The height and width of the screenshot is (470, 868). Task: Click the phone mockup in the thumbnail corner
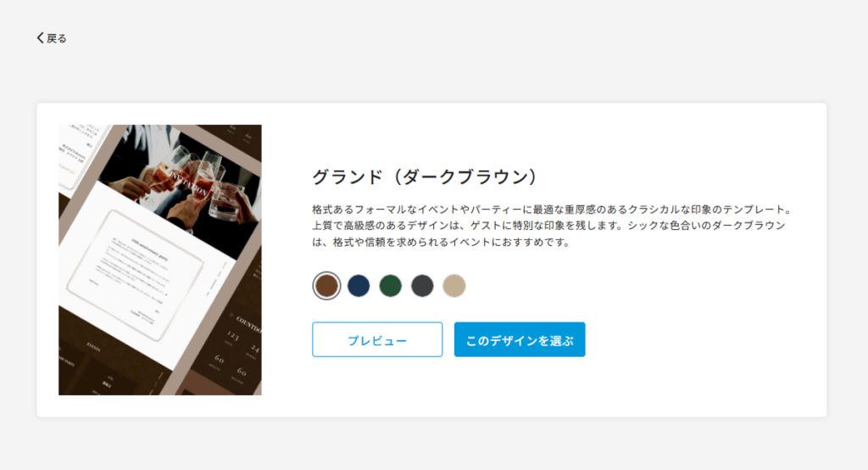point(81,153)
